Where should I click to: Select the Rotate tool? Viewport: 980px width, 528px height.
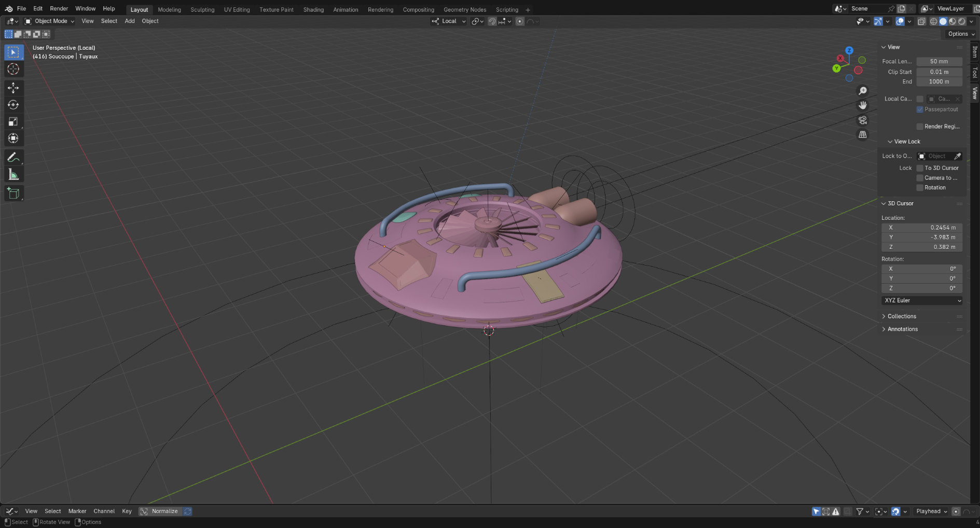(x=13, y=105)
